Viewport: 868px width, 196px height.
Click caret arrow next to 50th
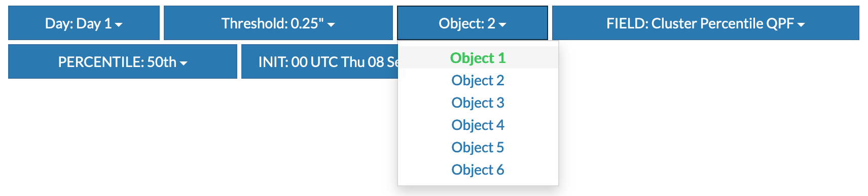click(184, 63)
